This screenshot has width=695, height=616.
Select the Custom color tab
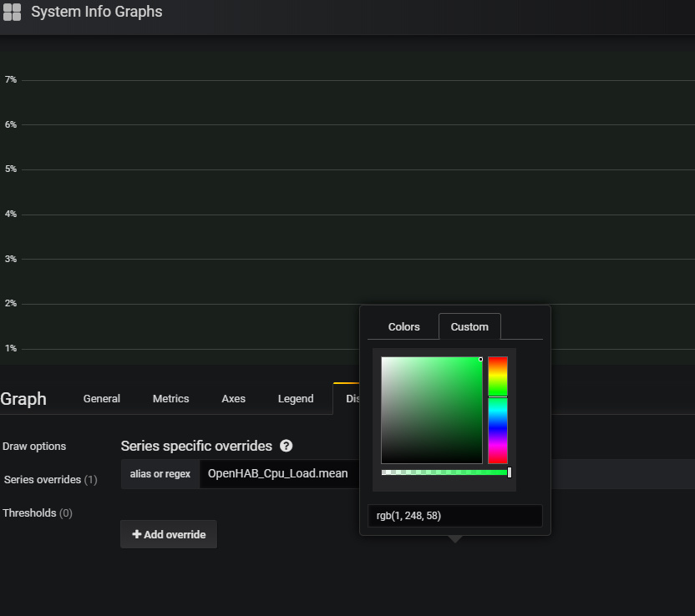click(x=469, y=326)
